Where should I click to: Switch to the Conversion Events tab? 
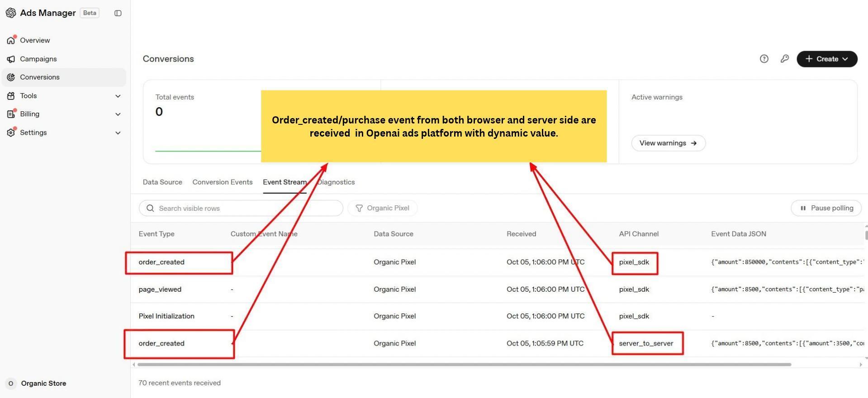pos(223,182)
